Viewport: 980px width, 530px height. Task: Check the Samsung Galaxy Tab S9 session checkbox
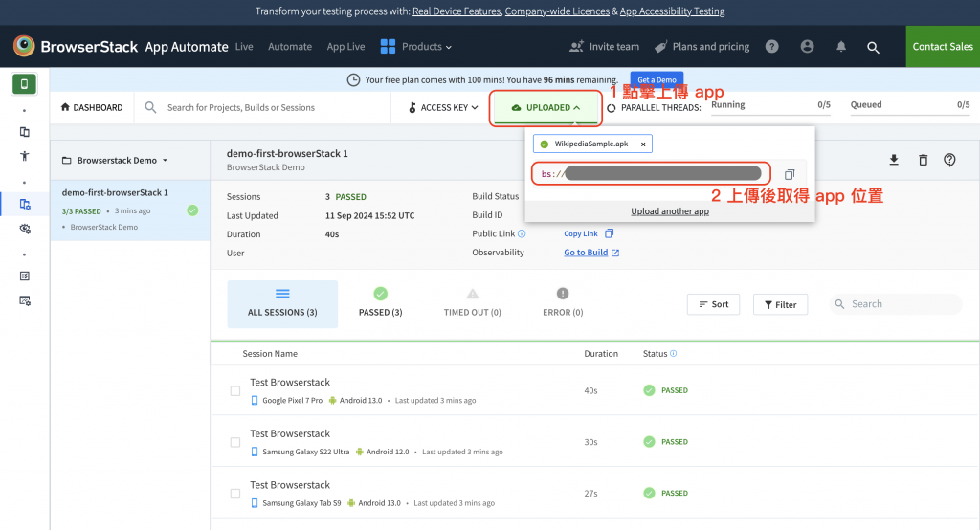click(x=235, y=493)
